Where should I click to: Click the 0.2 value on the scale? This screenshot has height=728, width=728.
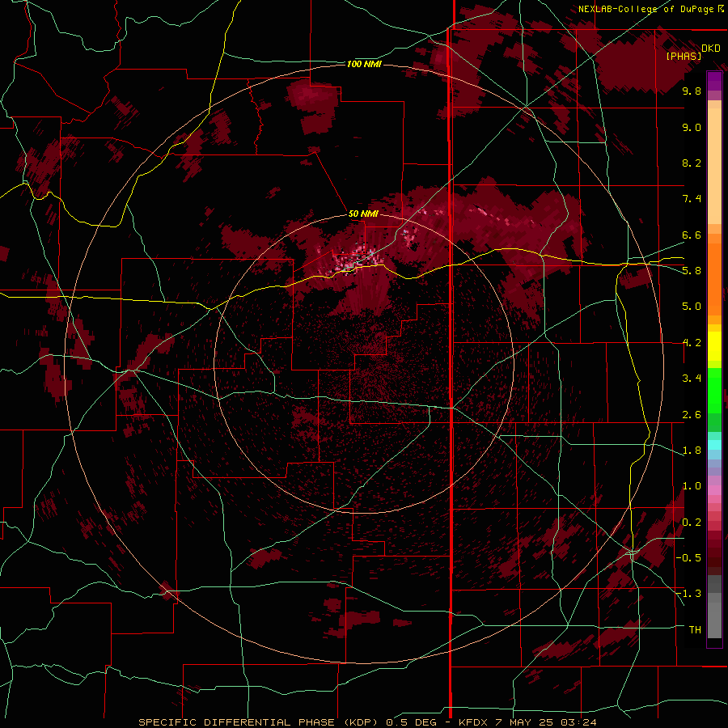click(692, 523)
